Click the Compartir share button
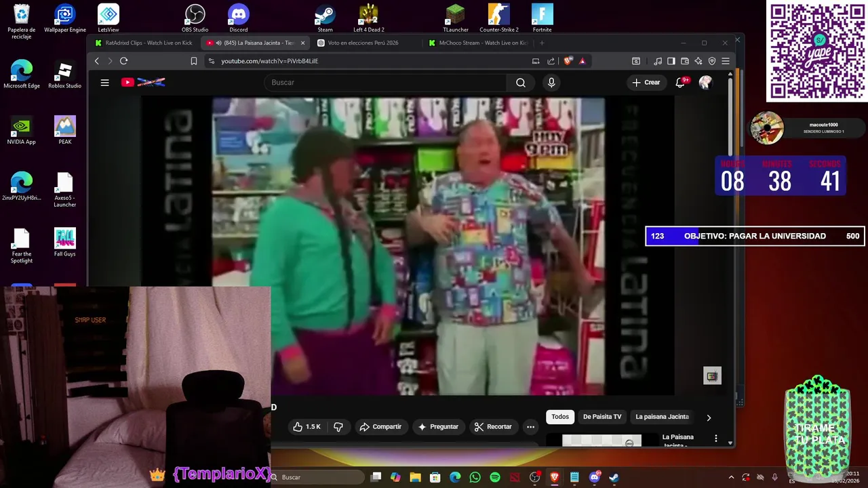868x488 pixels. 380,427
